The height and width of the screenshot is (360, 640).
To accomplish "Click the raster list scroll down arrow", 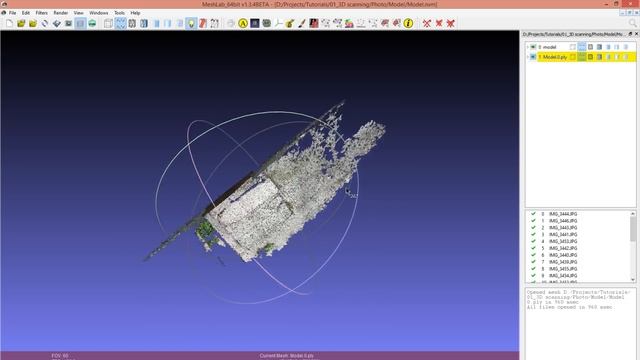I will click(x=633, y=280).
